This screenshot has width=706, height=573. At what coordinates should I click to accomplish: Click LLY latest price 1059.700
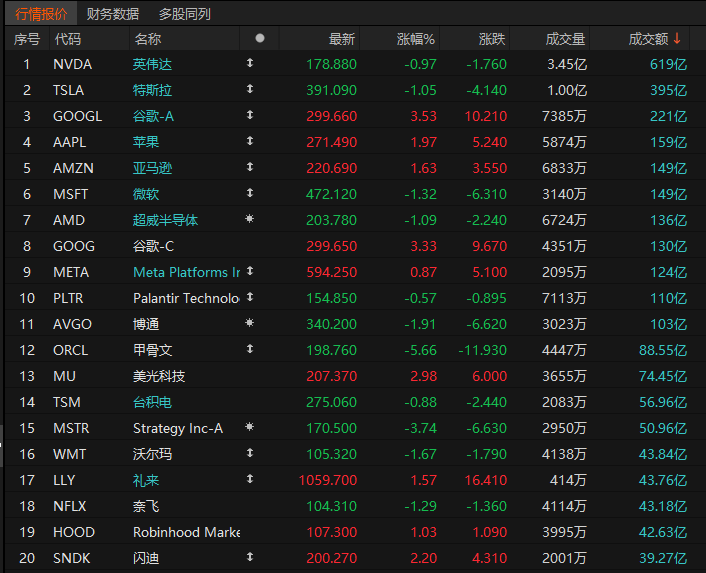pyautogui.click(x=328, y=480)
